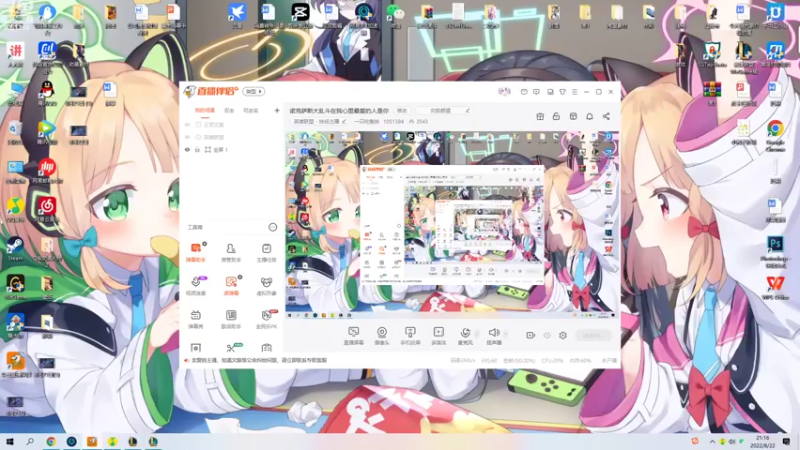Image resolution: width=800 pixels, height=450 pixels.
Task: Show more tools via the circled ellipsis button
Action: [x=272, y=227]
